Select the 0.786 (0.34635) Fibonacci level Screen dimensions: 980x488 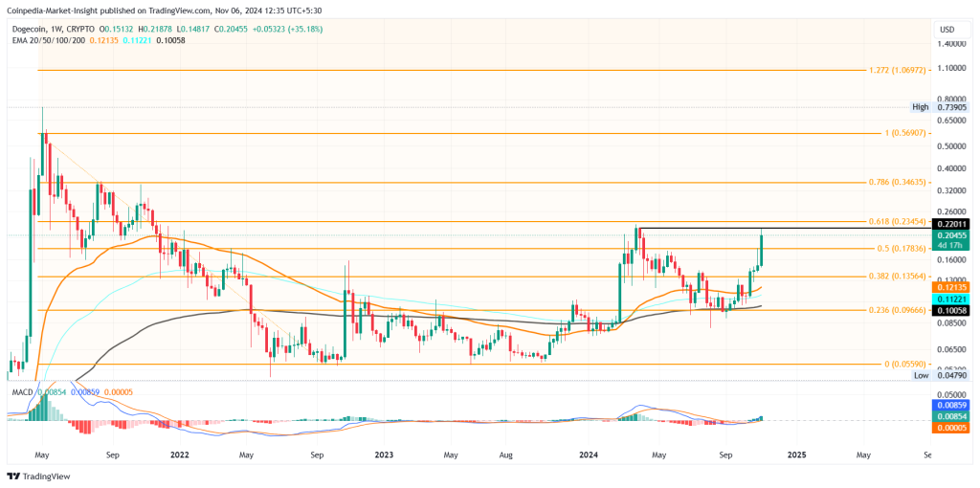pos(897,183)
